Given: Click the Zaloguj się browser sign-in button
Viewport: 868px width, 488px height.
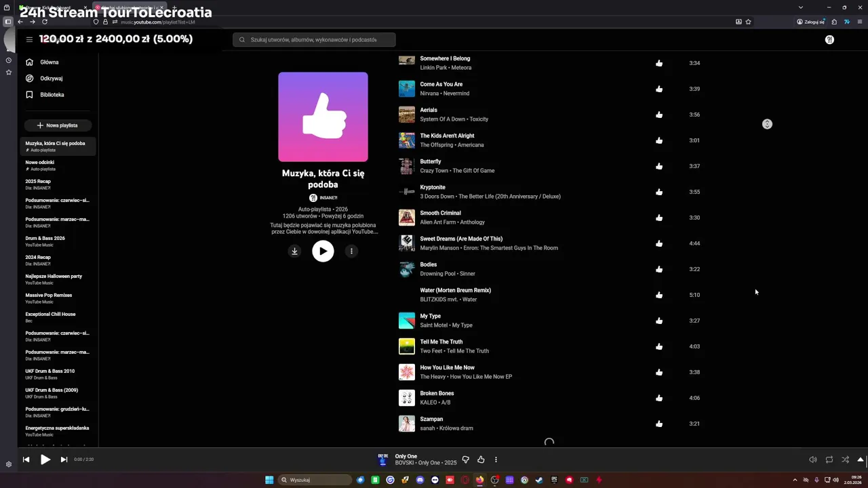Looking at the screenshot, I should point(810,22).
